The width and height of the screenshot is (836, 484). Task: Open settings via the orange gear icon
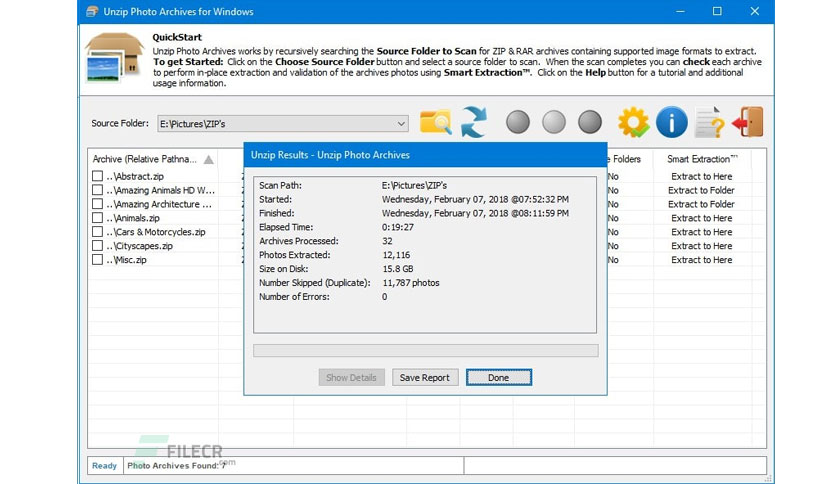click(x=633, y=122)
